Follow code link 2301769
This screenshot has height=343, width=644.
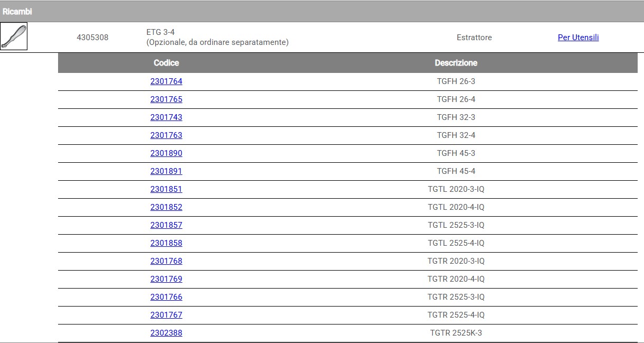pos(166,279)
